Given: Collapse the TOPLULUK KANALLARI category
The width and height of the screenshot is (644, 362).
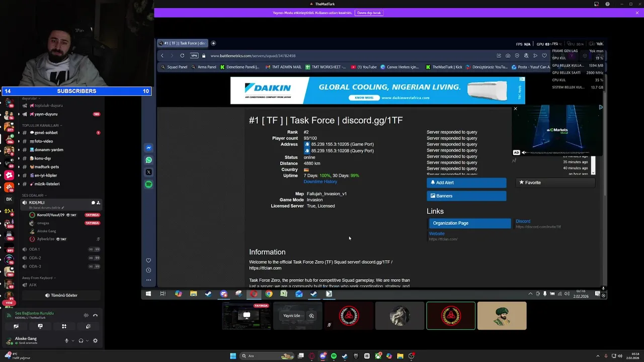Looking at the screenshot, I should 41,125.
